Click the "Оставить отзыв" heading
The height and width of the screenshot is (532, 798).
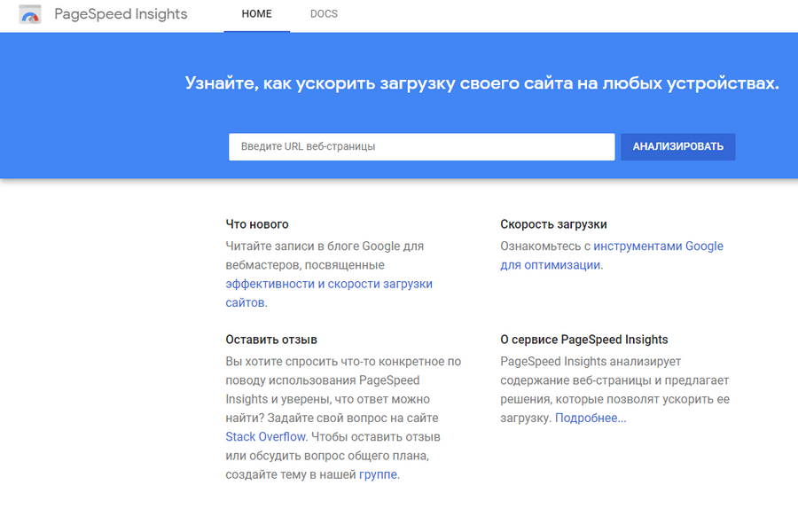(271, 340)
